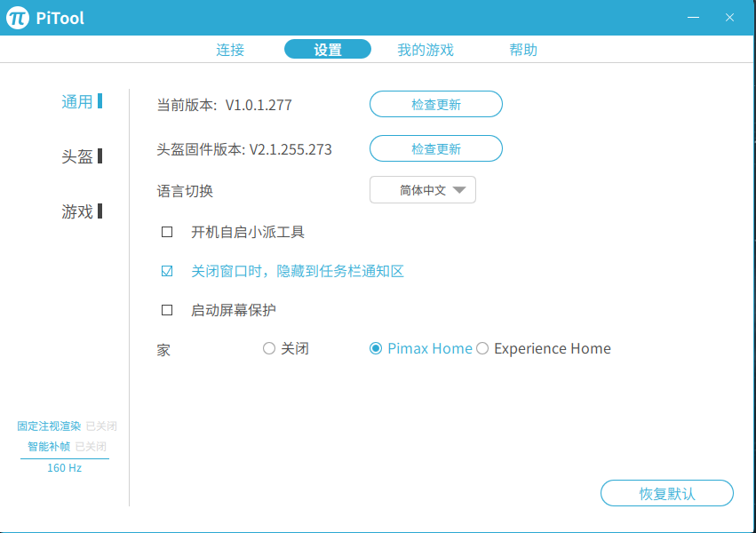Open the 我的游戏 tab

(x=426, y=50)
